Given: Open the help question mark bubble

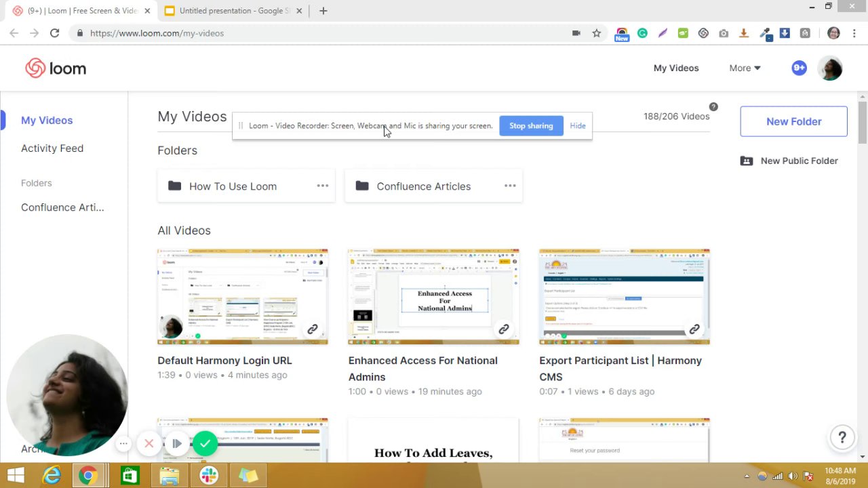Looking at the screenshot, I should (842, 437).
